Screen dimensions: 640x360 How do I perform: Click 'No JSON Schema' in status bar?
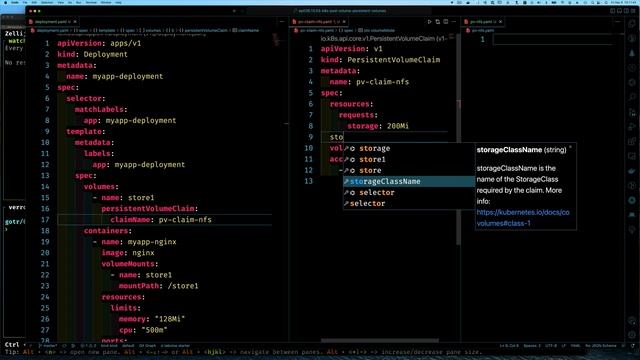click(x=600, y=346)
